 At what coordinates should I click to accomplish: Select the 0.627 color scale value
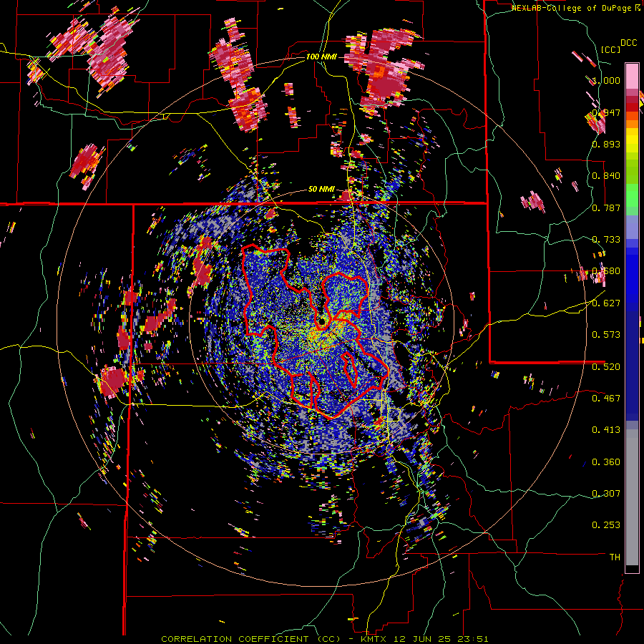tap(606, 303)
